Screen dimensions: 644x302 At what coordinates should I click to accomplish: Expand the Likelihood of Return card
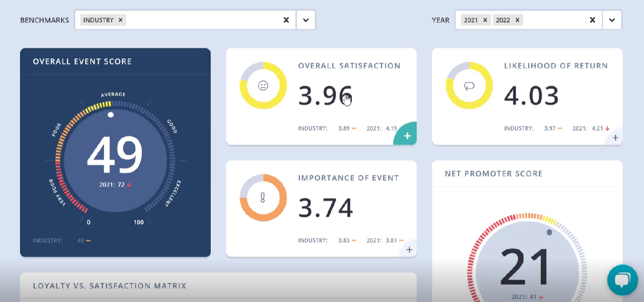615,138
